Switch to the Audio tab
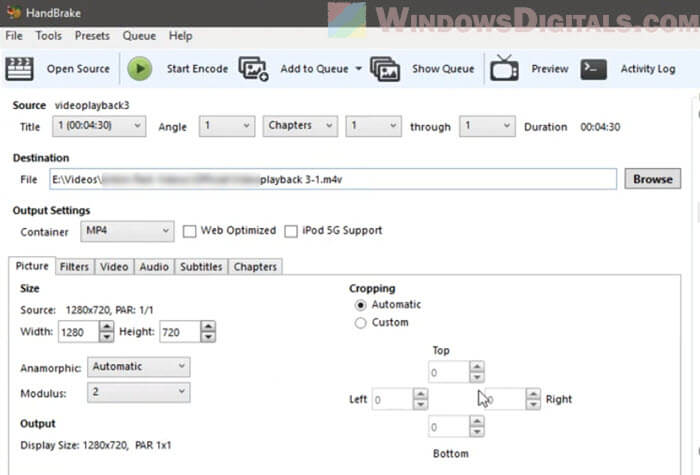This screenshot has width=700, height=475. pos(154,267)
